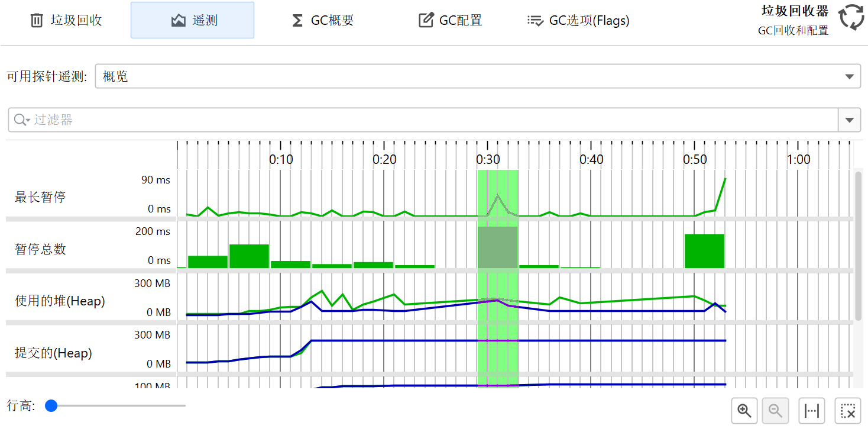
Task: Click the 1:00 time marker
Action: pyautogui.click(x=798, y=159)
